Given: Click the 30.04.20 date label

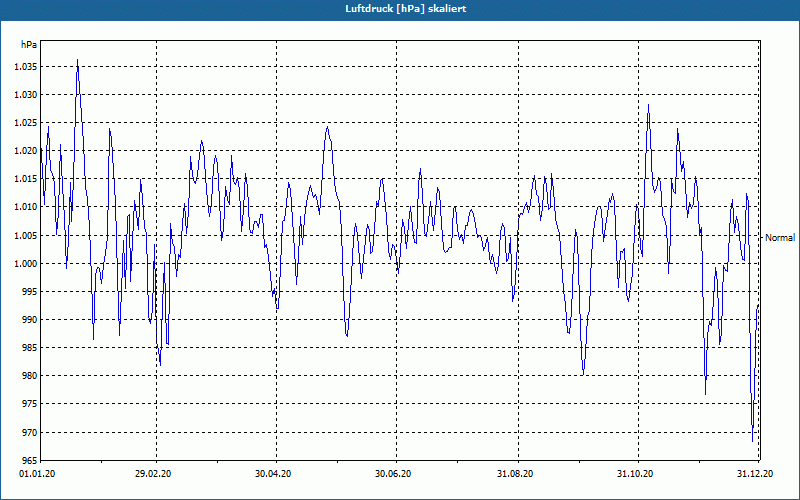Looking at the screenshot, I should [273, 474].
